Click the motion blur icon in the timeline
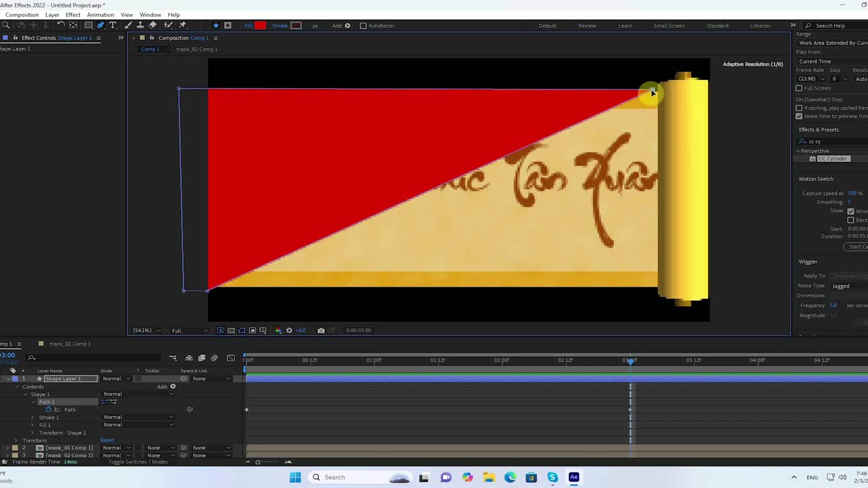Screen dimensions: 868x488 tap(214, 358)
